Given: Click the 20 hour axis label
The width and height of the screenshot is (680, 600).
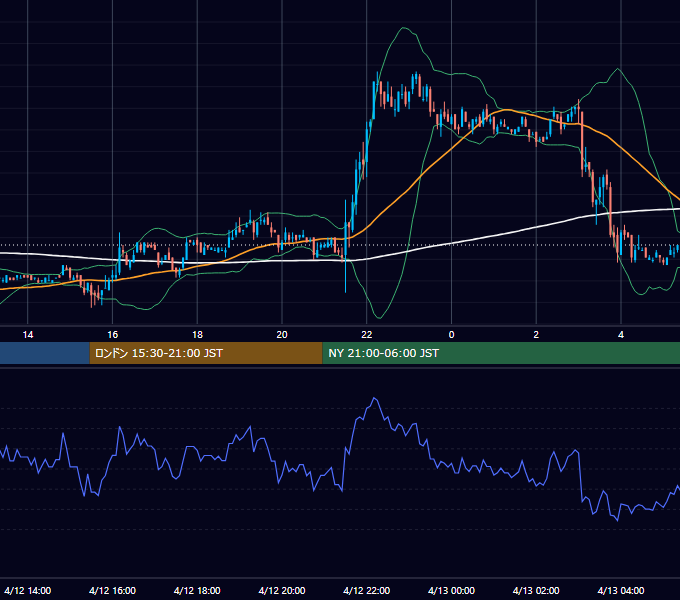Looking at the screenshot, I should coord(282,335).
